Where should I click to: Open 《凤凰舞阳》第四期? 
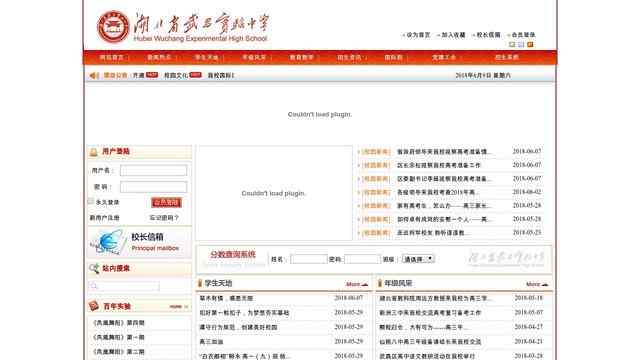(118, 323)
